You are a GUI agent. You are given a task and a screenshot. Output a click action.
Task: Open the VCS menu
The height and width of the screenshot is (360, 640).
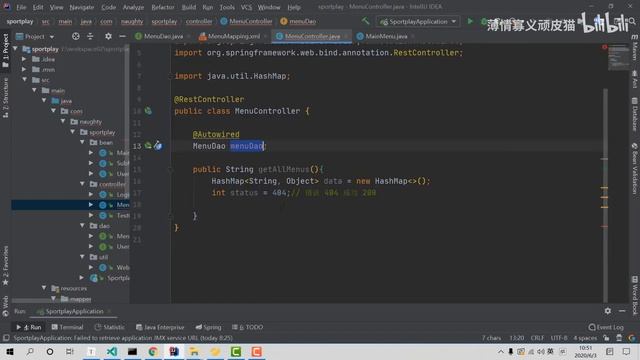(246, 7)
